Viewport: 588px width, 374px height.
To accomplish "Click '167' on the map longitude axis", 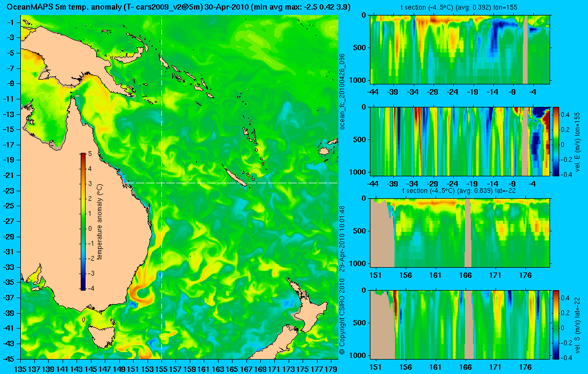I will (246, 369).
